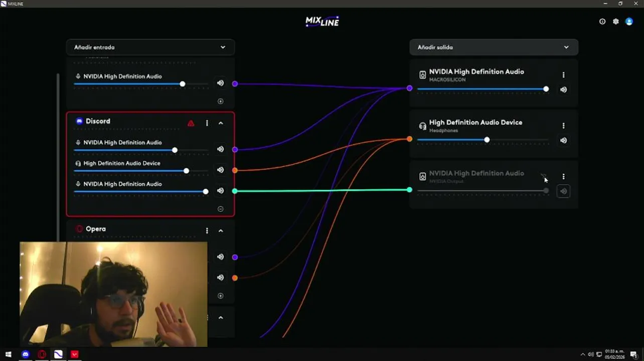Screen dimensions: 644x361
Task: Click the red warning triangle on Discord
Action: (191, 123)
